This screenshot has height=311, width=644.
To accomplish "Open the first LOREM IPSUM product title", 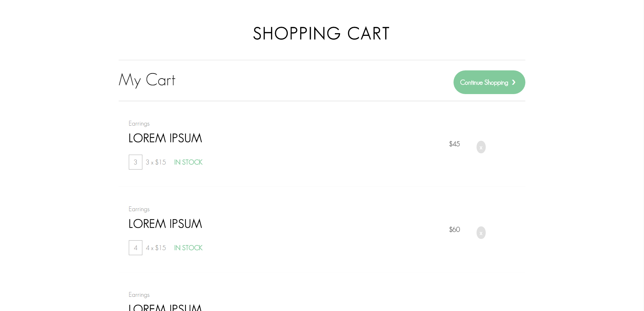I will tap(165, 138).
